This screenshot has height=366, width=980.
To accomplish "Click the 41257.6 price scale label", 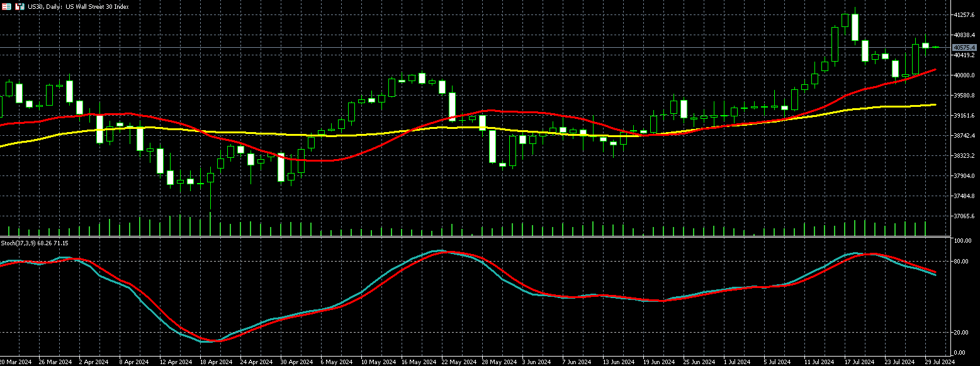I will [964, 14].
